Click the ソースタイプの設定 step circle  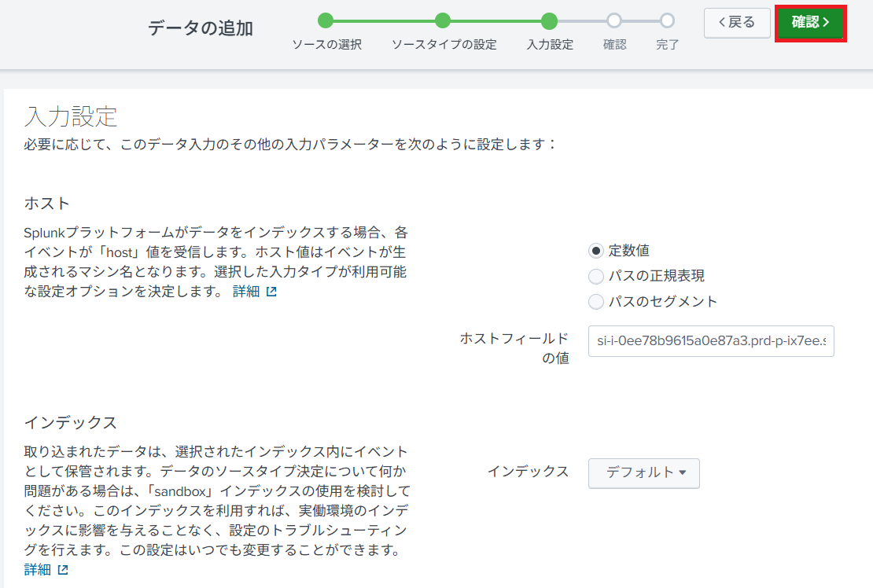pyautogui.click(x=443, y=20)
